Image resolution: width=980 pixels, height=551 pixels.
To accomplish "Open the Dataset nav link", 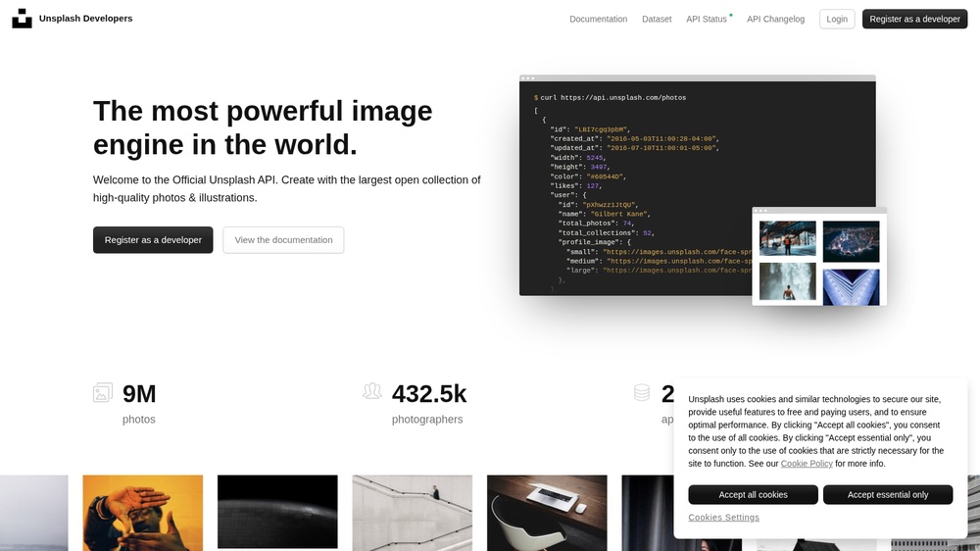I will coord(657,19).
